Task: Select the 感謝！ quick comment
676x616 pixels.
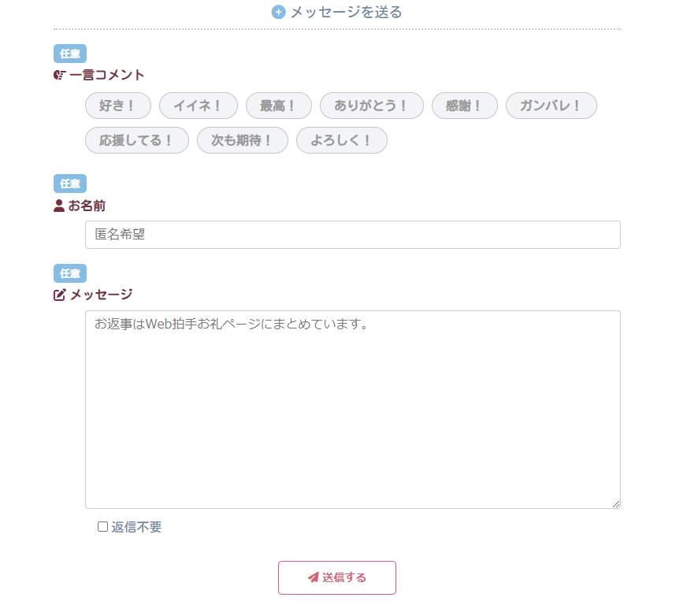Action: pos(465,106)
